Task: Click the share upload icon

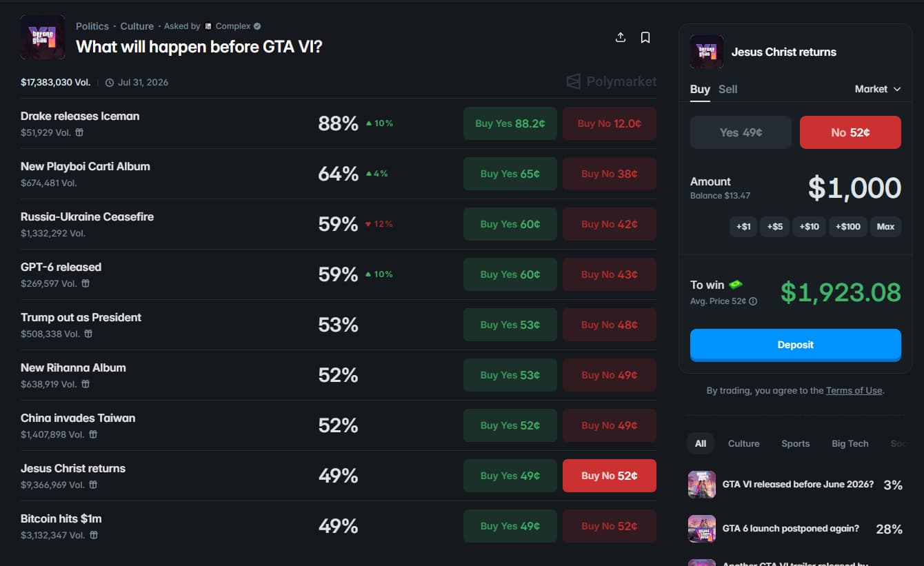Action: (621, 37)
